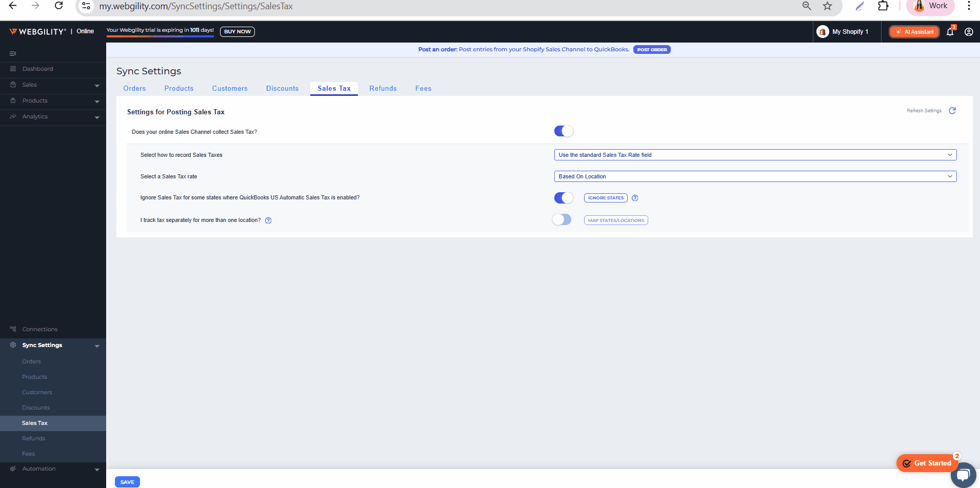Click help icon next to track tax separately
Screen dimensions: 980x488
point(268,220)
